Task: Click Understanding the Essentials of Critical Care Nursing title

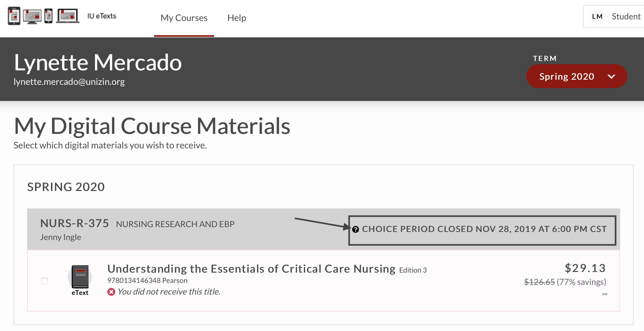Action: tap(251, 269)
